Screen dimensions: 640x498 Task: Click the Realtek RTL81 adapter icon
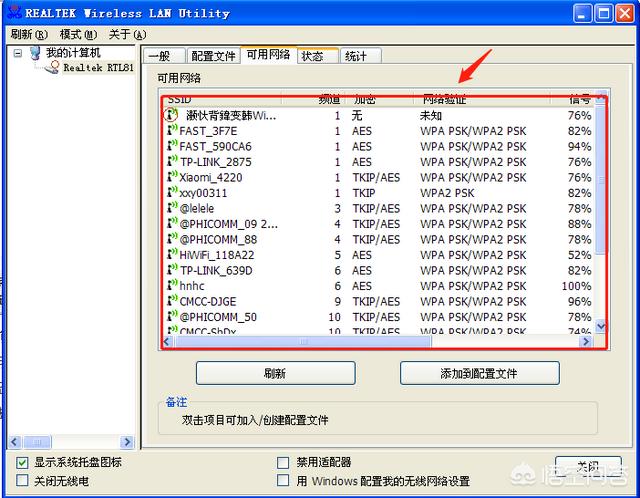(52, 68)
